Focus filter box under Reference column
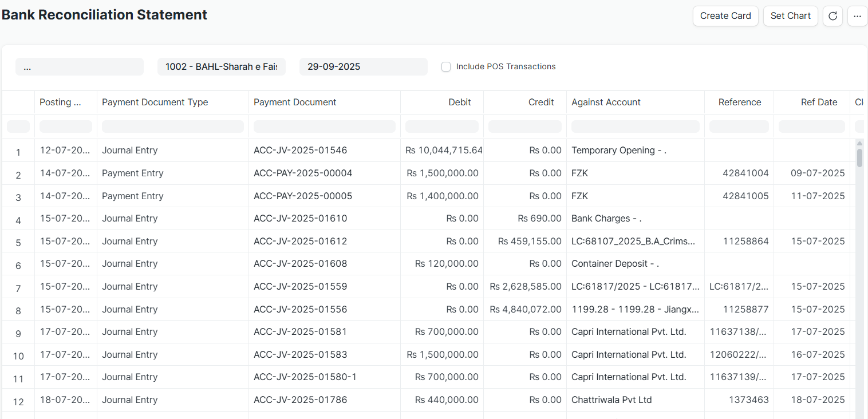 pos(739,127)
